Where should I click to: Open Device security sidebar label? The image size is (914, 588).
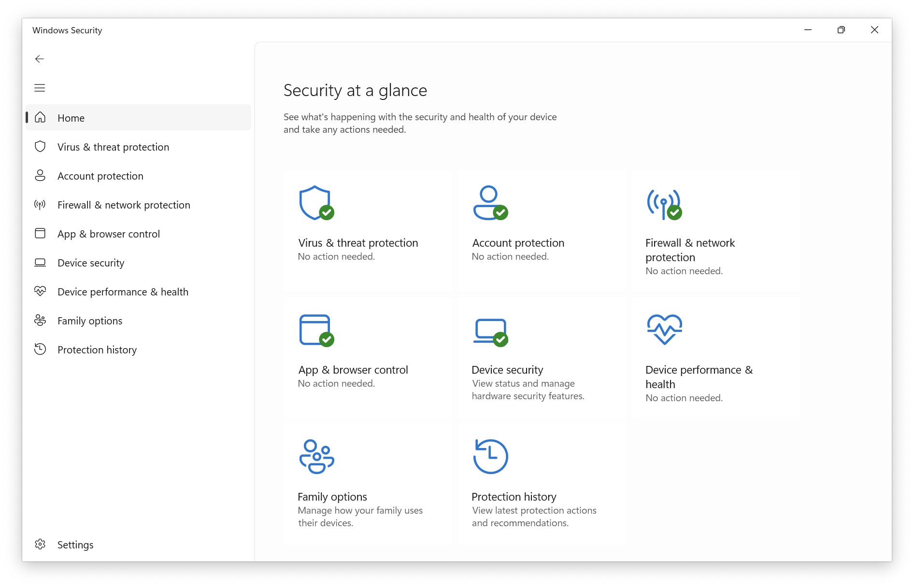[x=91, y=263]
